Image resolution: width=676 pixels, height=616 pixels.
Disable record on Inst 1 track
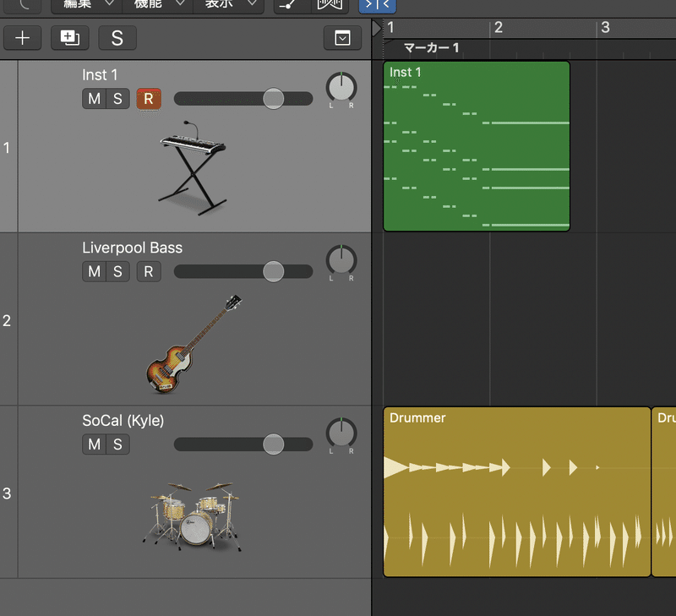click(149, 99)
